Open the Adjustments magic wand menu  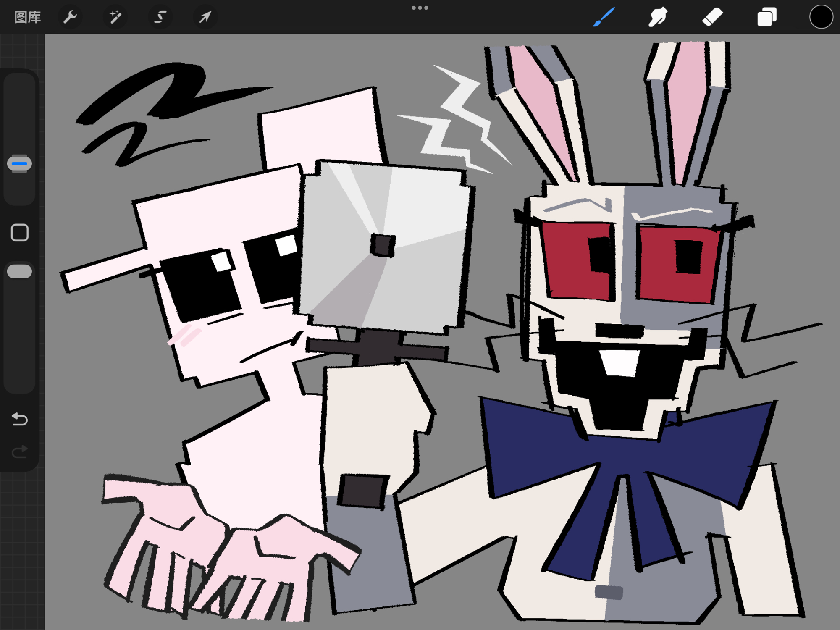point(115,17)
